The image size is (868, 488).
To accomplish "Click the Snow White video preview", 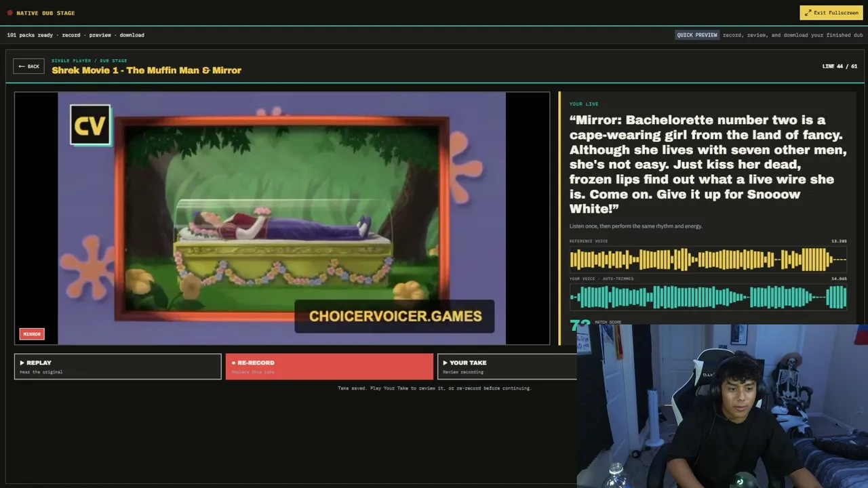I will point(282,218).
